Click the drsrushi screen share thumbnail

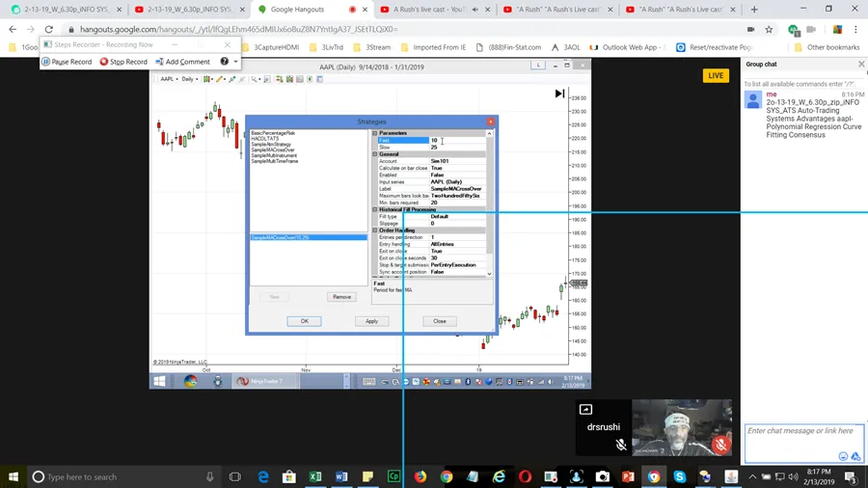pos(604,427)
